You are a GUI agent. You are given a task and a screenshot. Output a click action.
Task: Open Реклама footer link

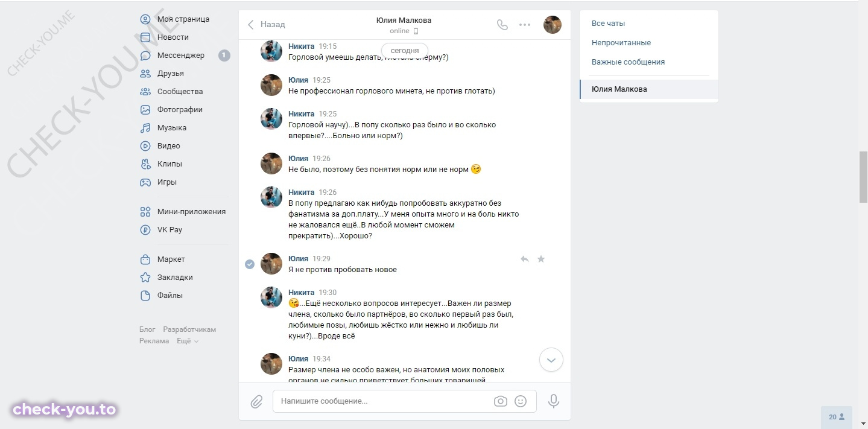(154, 341)
